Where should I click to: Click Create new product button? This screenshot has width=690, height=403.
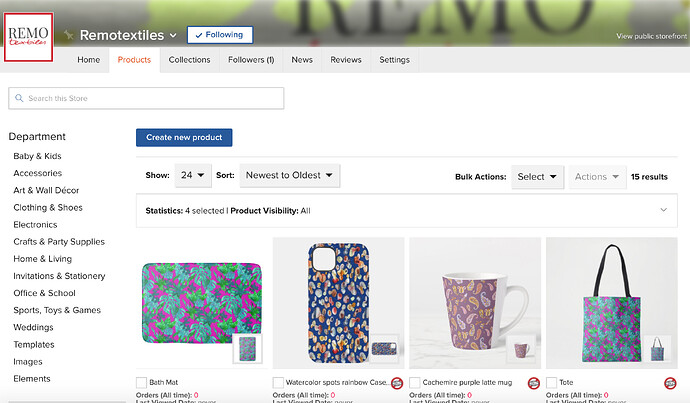[x=184, y=137]
